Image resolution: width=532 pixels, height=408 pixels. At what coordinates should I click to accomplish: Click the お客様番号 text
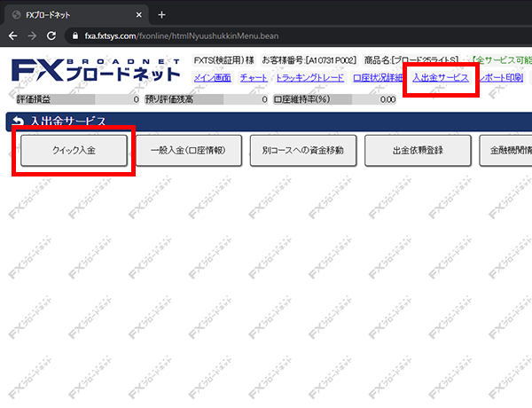(309, 60)
